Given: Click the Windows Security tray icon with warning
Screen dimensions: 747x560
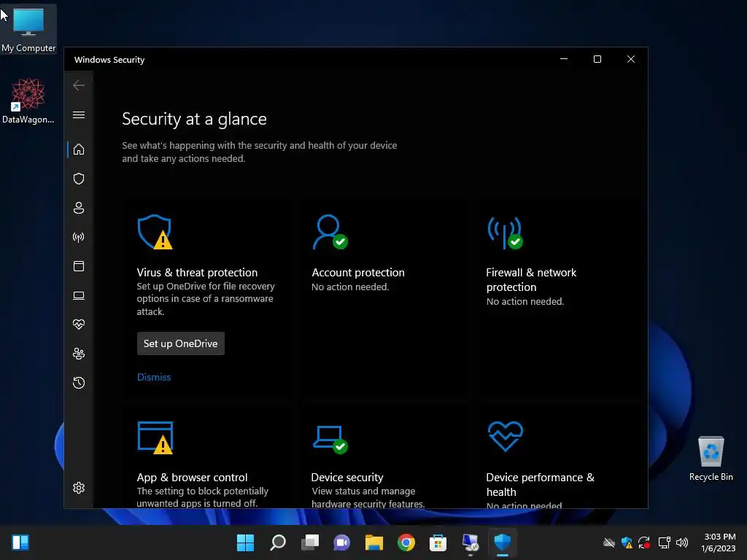Looking at the screenshot, I should pyautogui.click(x=627, y=542).
